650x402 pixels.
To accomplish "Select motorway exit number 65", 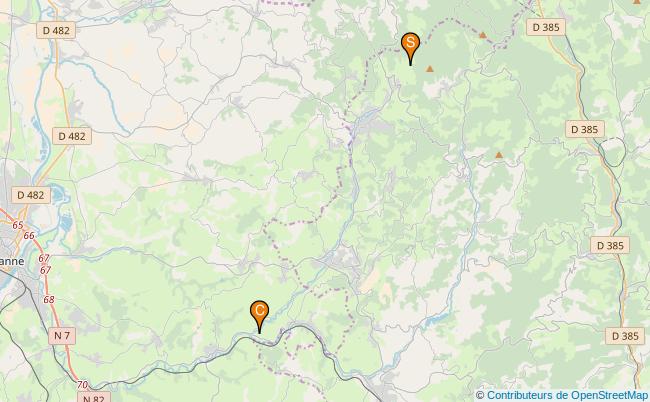I will pos(18,225).
